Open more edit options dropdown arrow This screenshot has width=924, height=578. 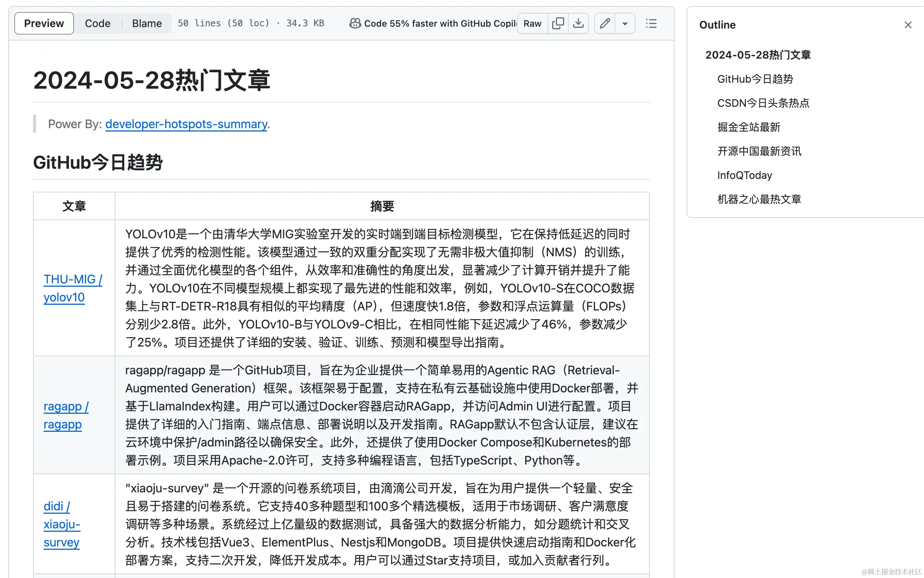pos(625,23)
